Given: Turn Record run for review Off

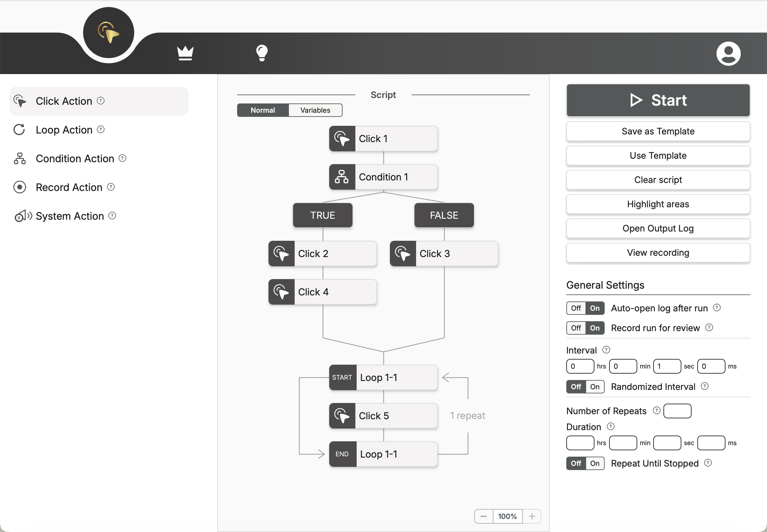Looking at the screenshot, I should [576, 328].
